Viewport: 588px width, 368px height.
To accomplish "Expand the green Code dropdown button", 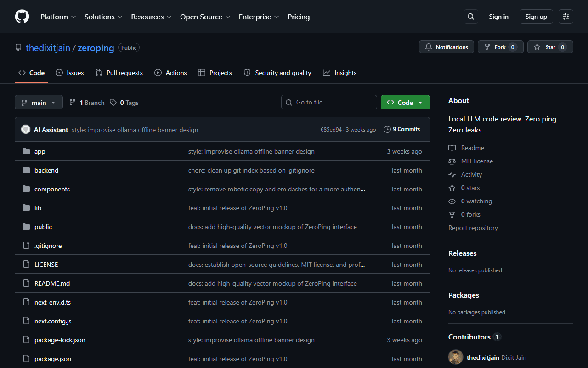I will 405,102.
